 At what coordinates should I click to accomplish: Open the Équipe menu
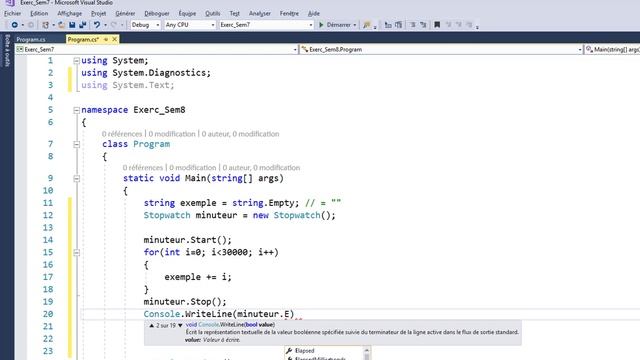(187, 13)
